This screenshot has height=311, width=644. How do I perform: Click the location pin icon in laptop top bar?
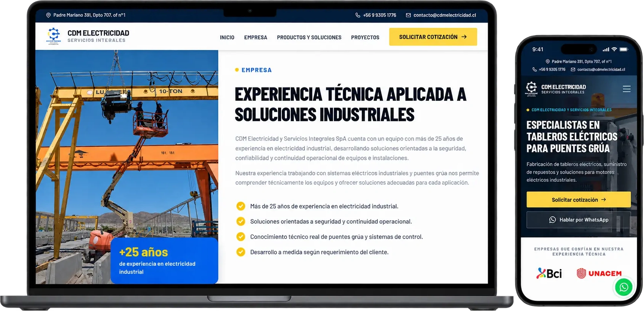[x=48, y=15]
